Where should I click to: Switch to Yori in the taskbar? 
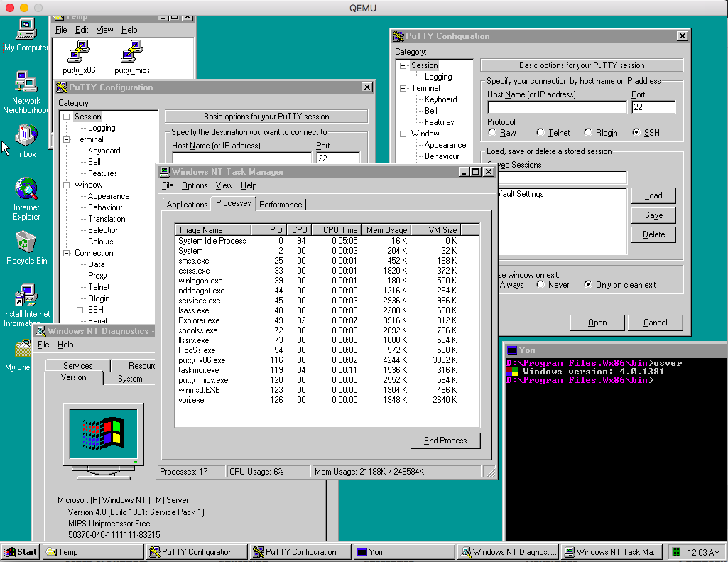(x=404, y=552)
